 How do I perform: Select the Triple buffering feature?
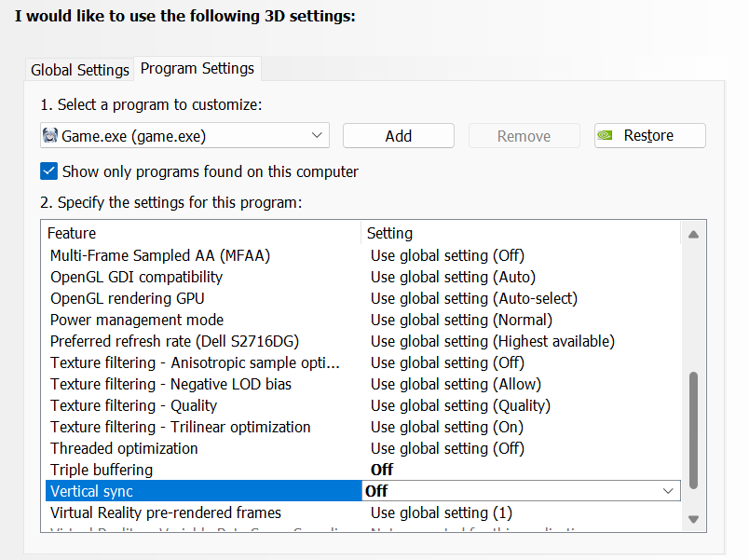[x=102, y=471]
